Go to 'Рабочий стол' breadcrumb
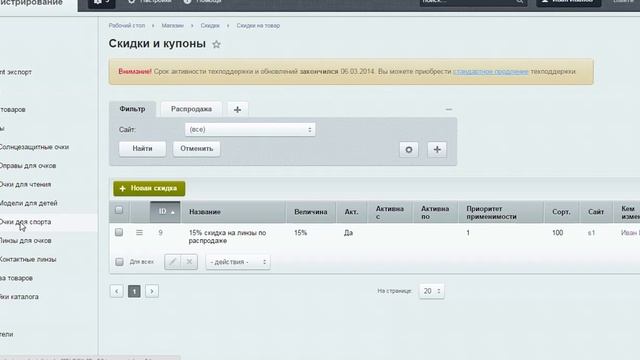The width and height of the screenshot is (640, 360). [127, 25]
